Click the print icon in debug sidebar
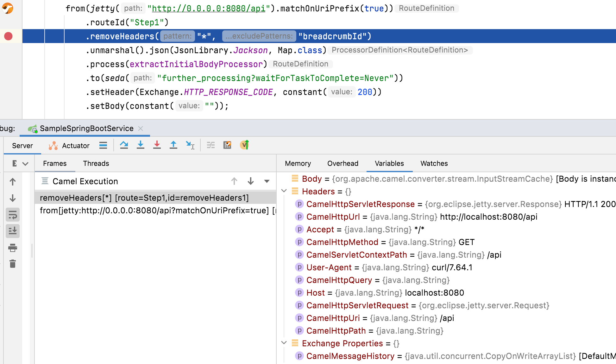Screen dimensions: 616x364 tap(13, 248)
